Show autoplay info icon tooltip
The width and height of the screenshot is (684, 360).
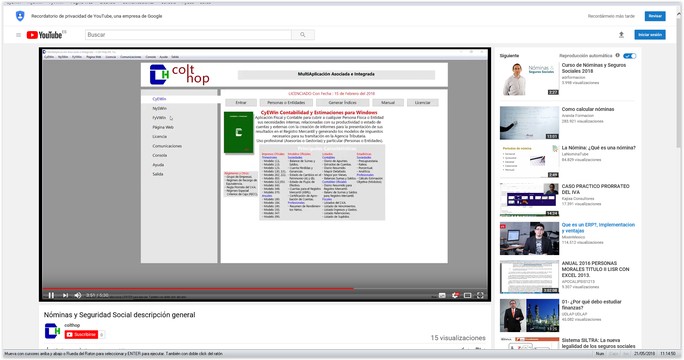617,55
